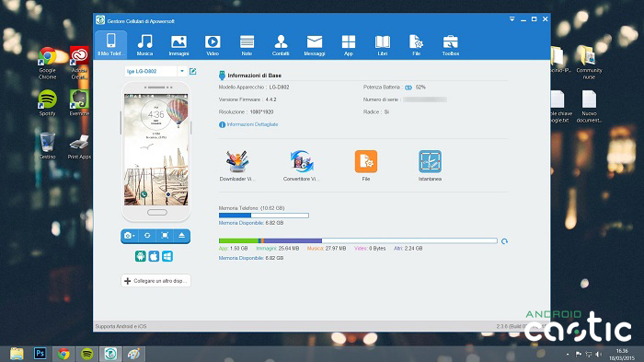Open Spotify desktop shortcut
This screenshot has height=362, width=644.
coord(47,103)
